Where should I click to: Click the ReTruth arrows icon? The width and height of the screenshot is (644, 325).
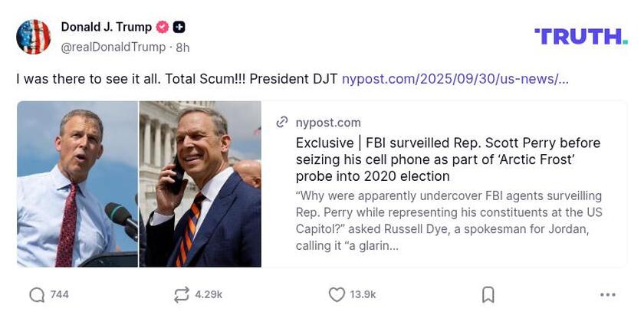pos(182,294)
